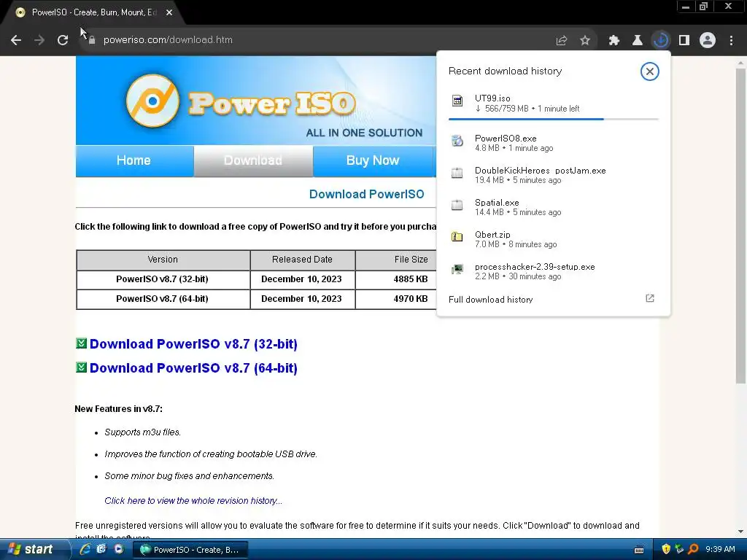
Task: Close the Recent download history popup
Action: [x=649, y=71]
